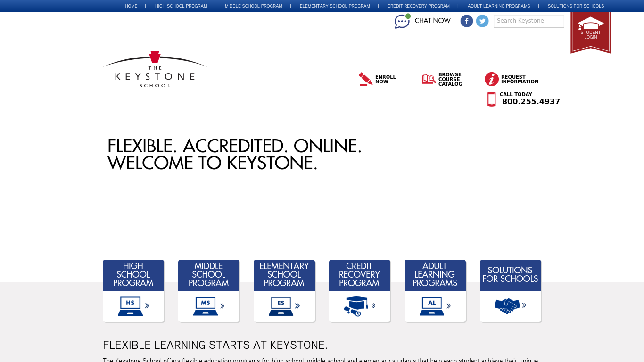Screen dimensions: 644x362
Task: Click the HS laptop icon
Action: 130,306
